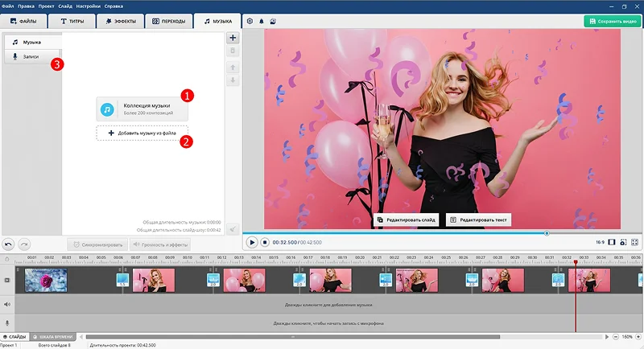Image resolution: width=644 pixels, height=349 pixels.
Task: Click the trash delete-track icon
Action: click(233, 51)
